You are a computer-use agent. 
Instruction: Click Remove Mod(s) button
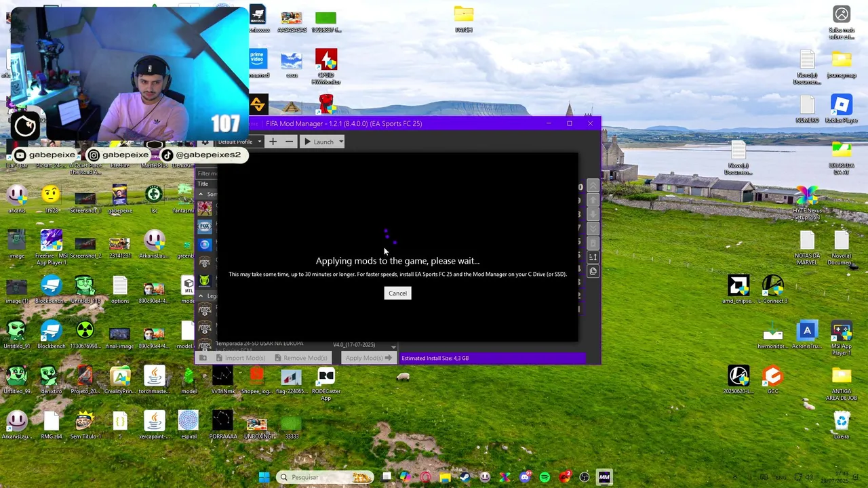(x=300, y=358)
